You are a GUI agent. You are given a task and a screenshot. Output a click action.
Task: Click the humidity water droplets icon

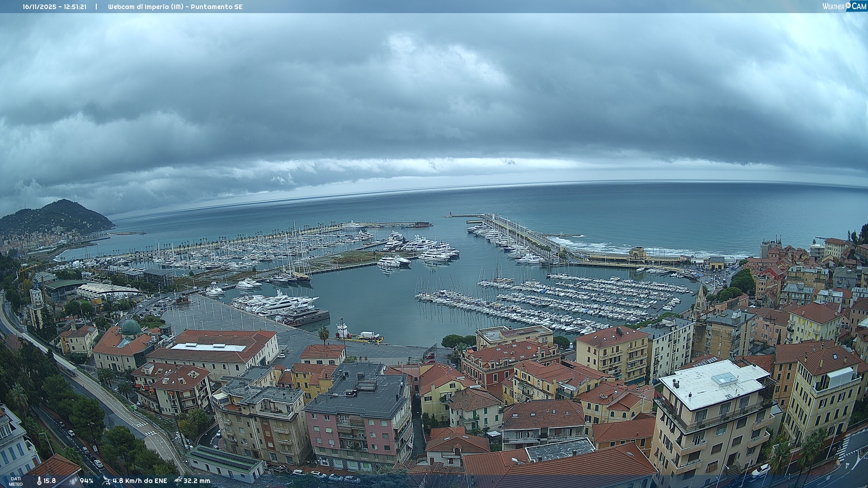pos(73,481)
